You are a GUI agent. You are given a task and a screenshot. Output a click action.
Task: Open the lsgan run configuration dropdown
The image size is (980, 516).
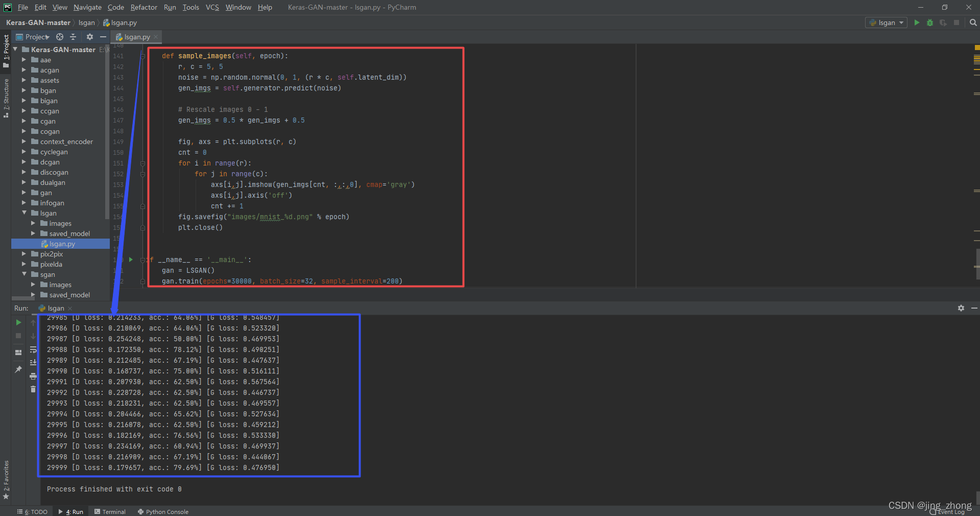coord(886,22)
